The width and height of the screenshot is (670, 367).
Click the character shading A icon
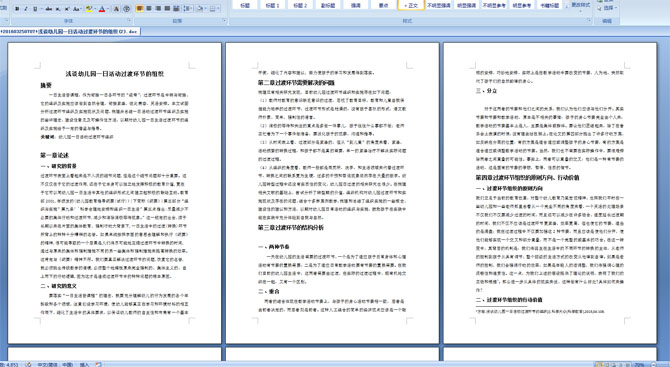116,9
